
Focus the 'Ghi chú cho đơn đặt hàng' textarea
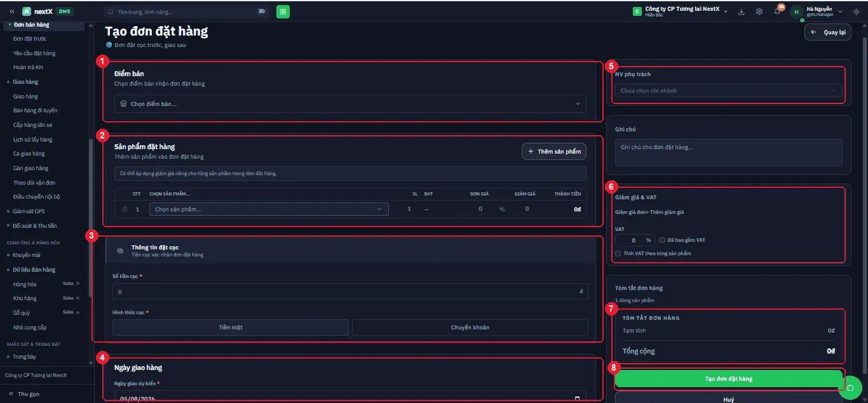(x=728, y=153)
